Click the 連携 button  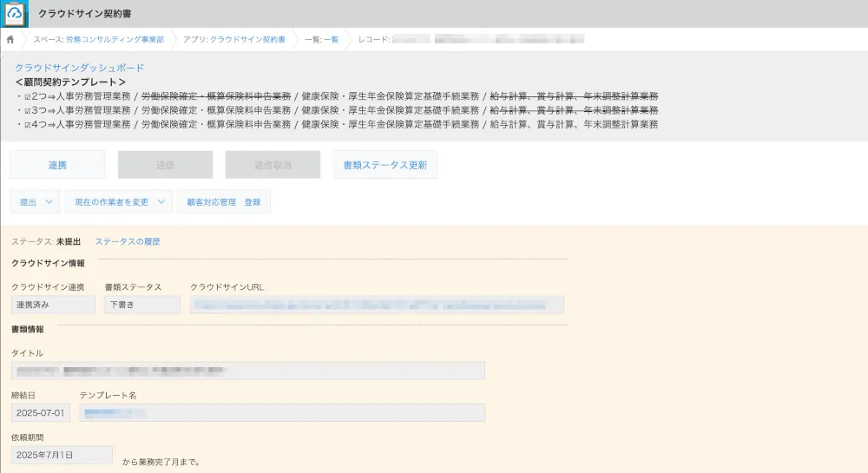click(x=57, y=165)
